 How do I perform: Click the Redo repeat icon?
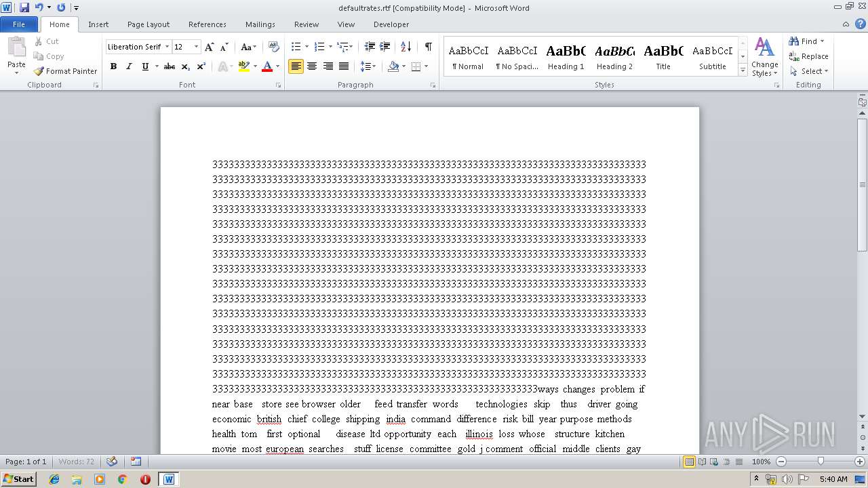61,7
